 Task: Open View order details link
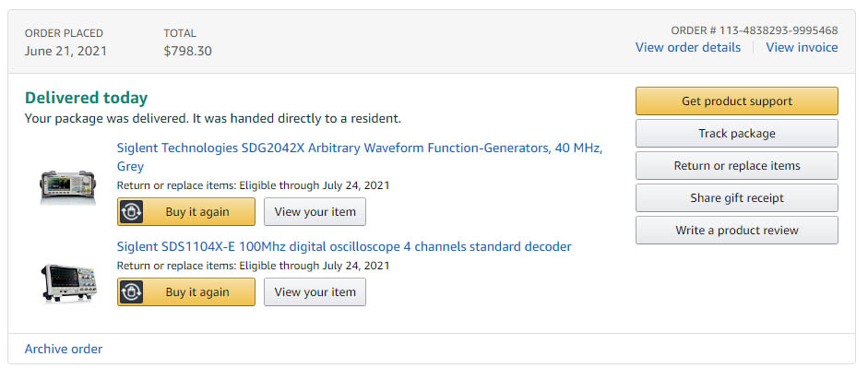click(687, 48)
